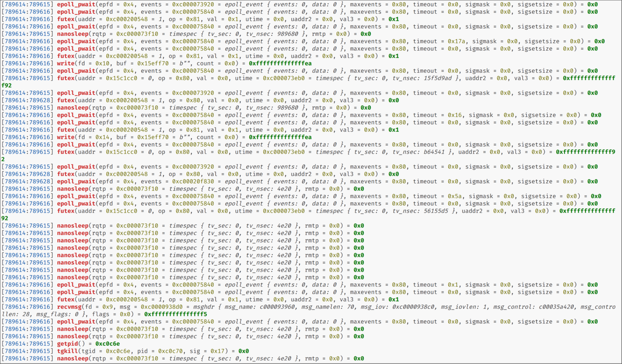Viewport: 622px width, 364px height.
Task: Click tv_nsec value b64541
Action: click(434, 152)
